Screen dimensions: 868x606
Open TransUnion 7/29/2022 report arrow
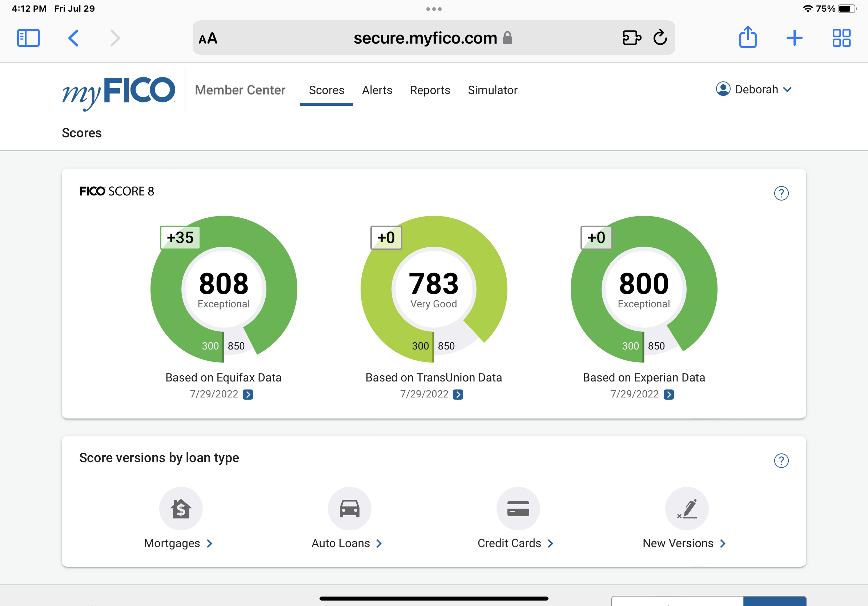pyautogui.click(x=458, y=395)
